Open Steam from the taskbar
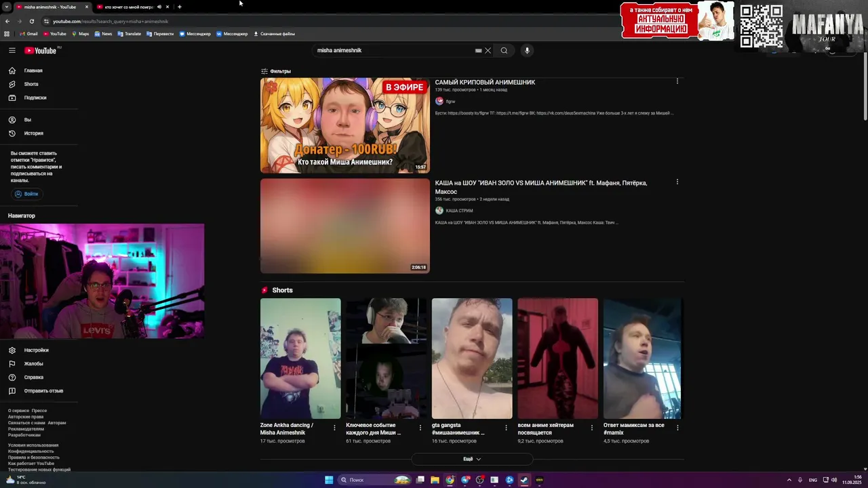 [524, 480]
